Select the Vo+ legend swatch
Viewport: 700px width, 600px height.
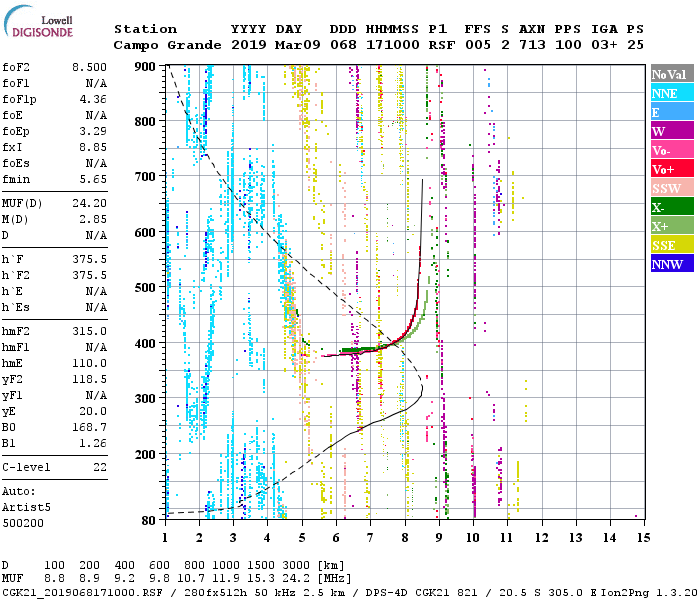tap(672, 169)
